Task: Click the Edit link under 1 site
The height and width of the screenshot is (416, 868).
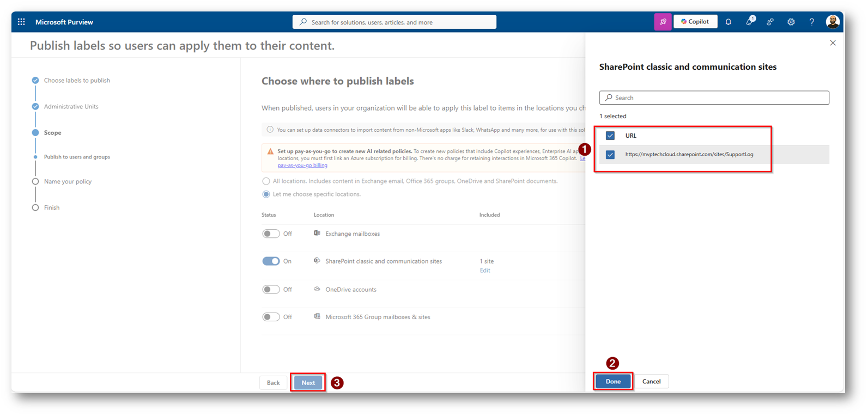Action: coord(485,271)
